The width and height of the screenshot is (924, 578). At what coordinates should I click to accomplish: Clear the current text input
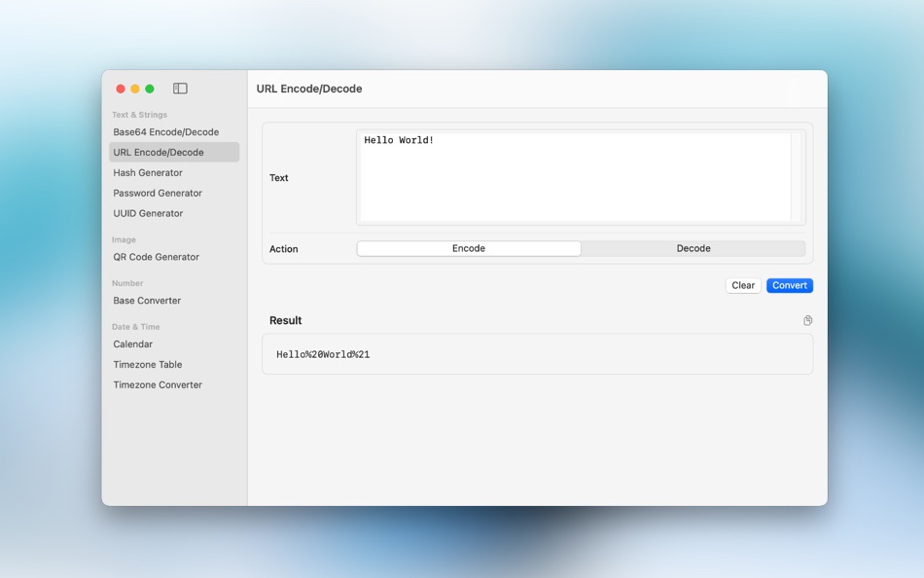[742, 285]
